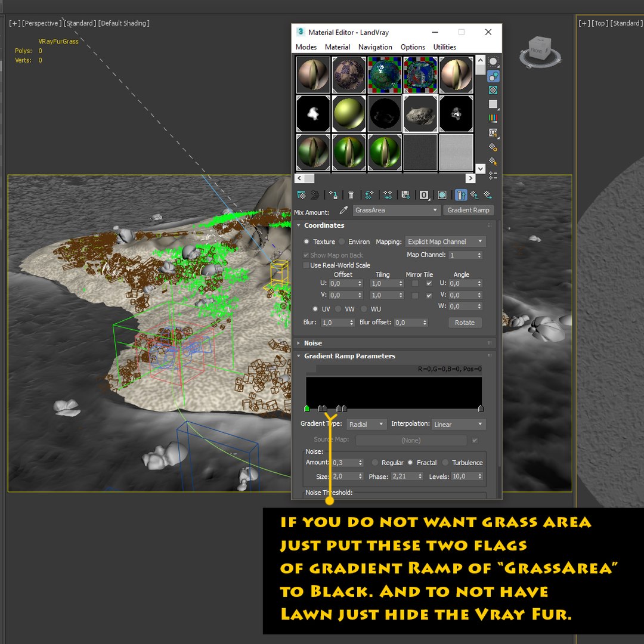Click the Put to Library disk icon
Screen dimensions: 644x644
tap(406, 194)
